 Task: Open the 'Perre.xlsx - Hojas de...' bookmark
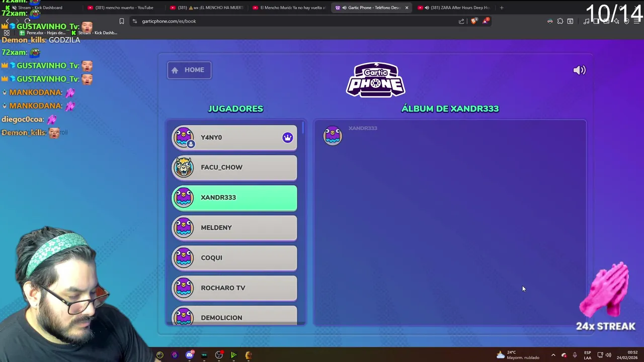42,33
